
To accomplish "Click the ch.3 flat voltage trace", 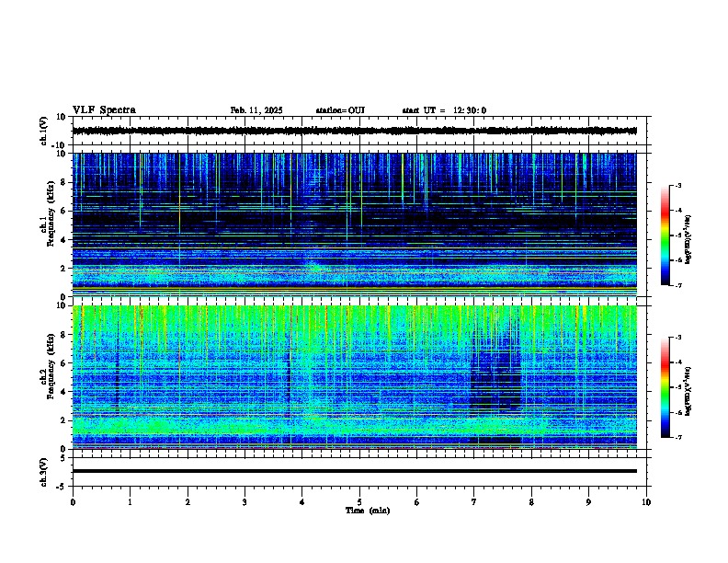I will (x=354, y=471).
